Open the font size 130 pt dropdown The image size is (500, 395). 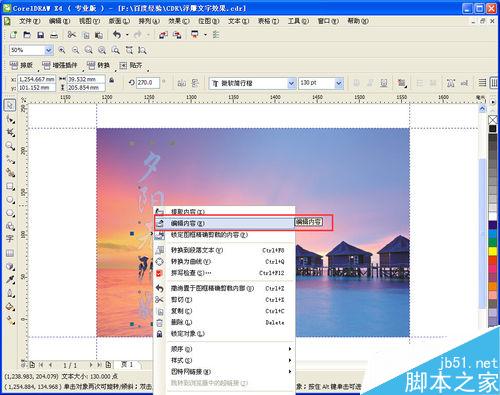339,83
